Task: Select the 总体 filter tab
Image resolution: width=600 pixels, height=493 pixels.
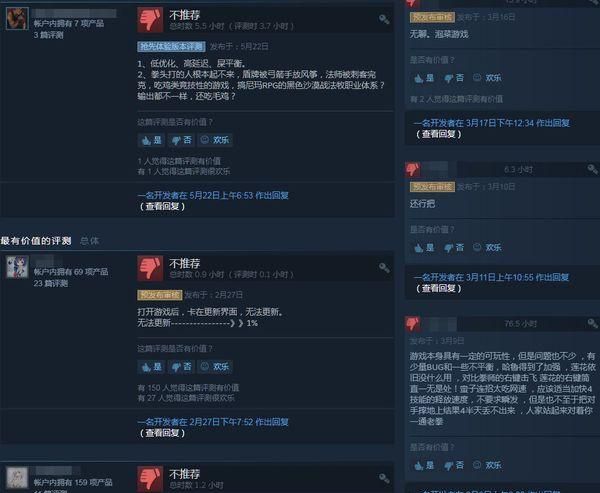Action: pos(90,241)
